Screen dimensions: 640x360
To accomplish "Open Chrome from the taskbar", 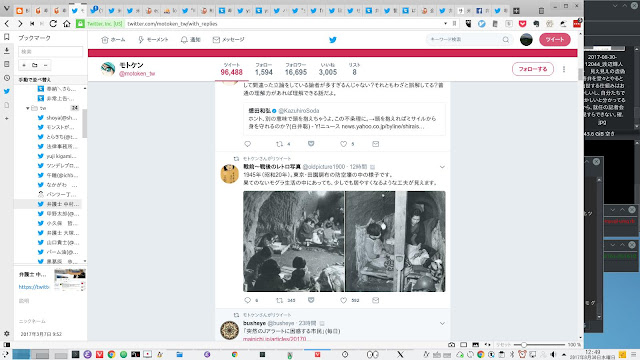I will click(x=111, y=354).
